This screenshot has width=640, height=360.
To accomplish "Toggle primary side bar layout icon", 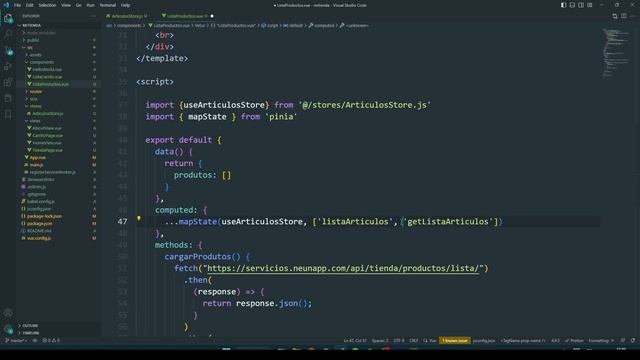I will pyautogui.click(x=563, y=5).
